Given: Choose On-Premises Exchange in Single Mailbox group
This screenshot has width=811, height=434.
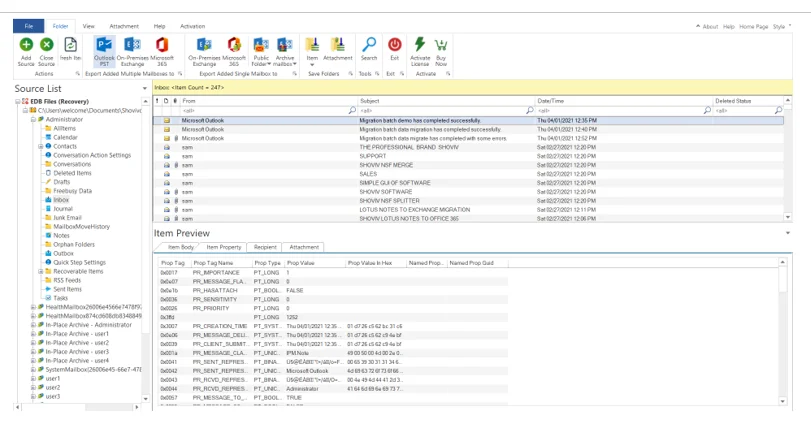Looking at the screenshot, I should (x=204, y=51).
